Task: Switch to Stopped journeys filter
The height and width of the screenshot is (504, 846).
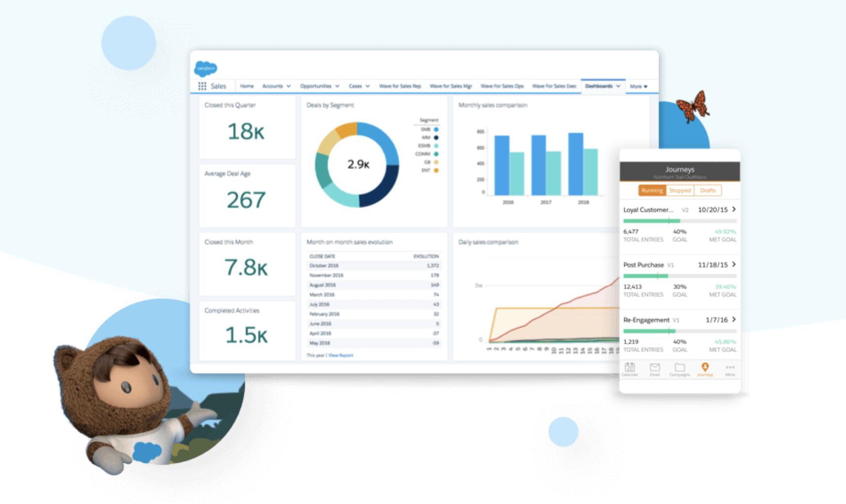Action: click(x=680, y=190)
